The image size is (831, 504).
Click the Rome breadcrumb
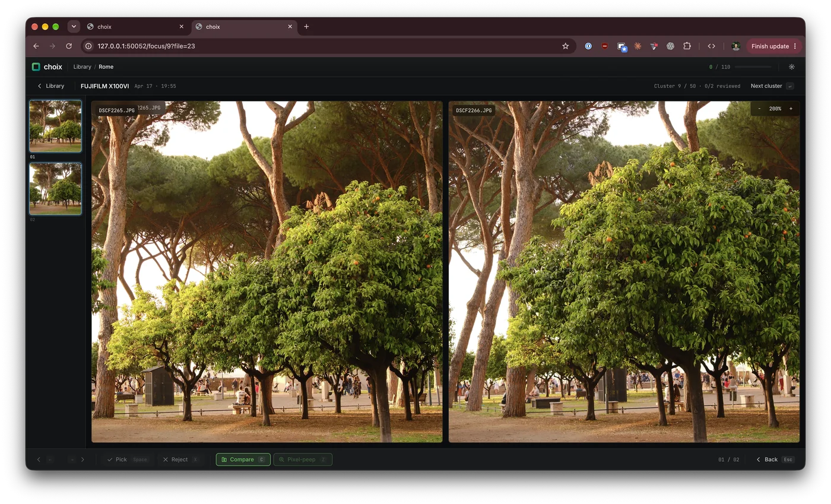coord(106,67)
